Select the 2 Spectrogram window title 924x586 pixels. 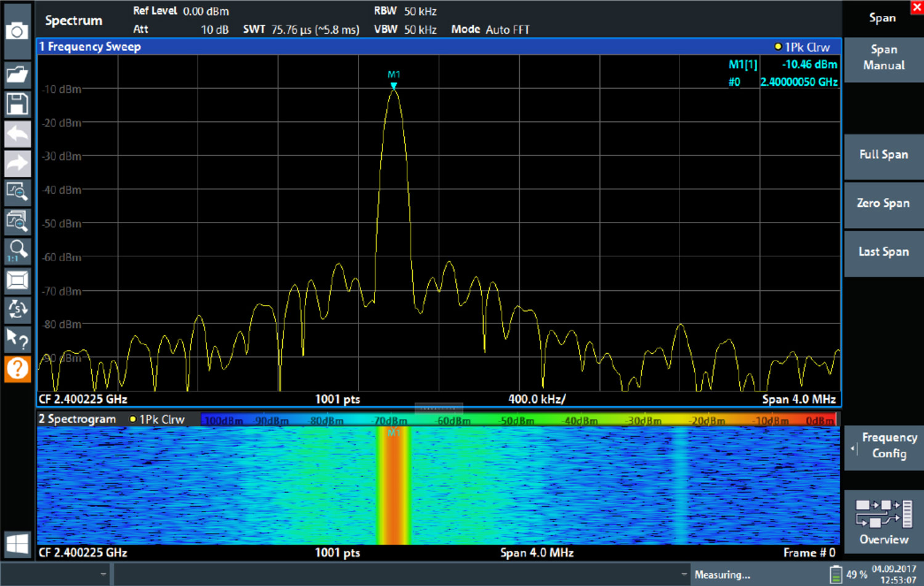pyautogui.click(x=76, y=419)
